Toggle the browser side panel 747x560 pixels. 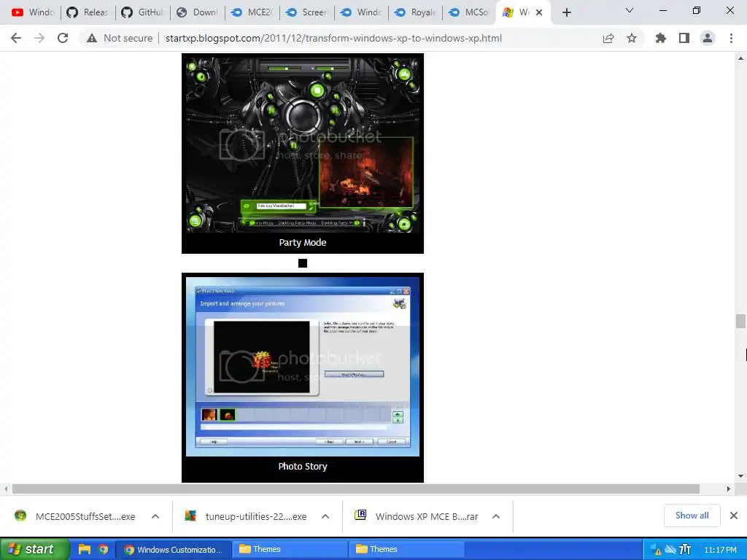[684, 38]
